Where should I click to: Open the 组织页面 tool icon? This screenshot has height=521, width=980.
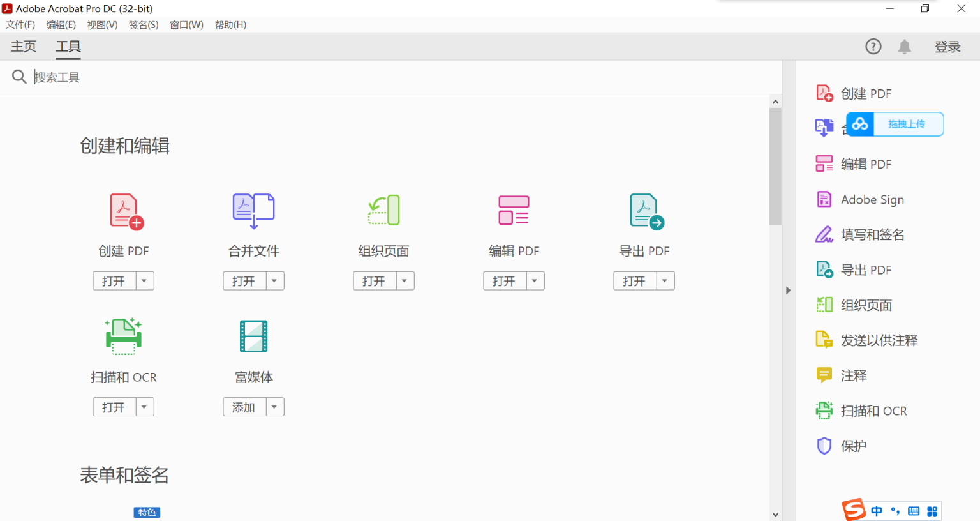(x=383, y=211)
